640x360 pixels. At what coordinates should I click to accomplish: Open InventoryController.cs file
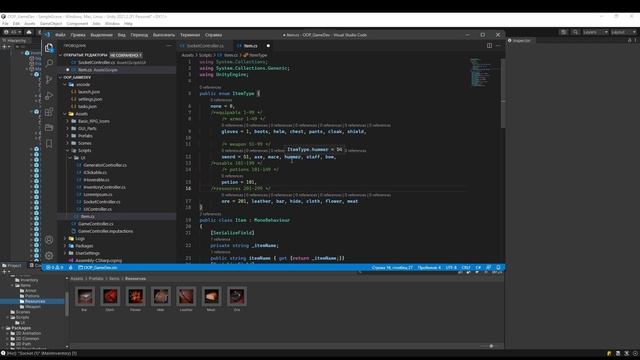(104, 187)
